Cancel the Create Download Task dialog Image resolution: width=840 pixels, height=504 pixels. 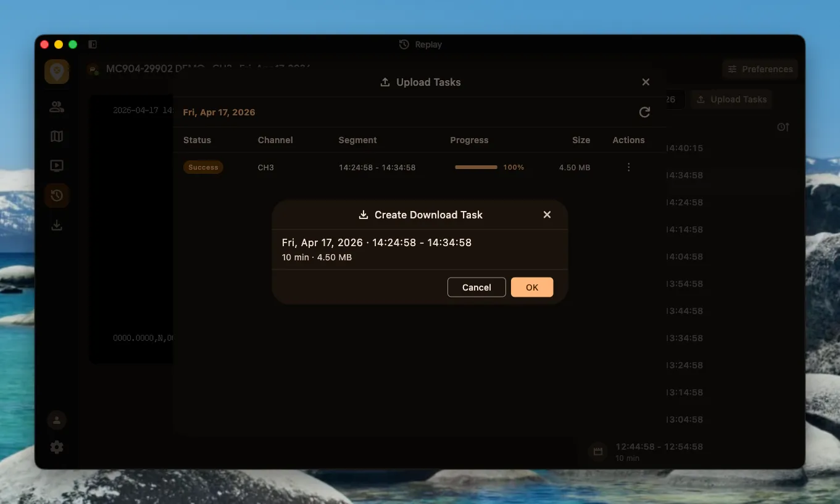tap(476, 287)
